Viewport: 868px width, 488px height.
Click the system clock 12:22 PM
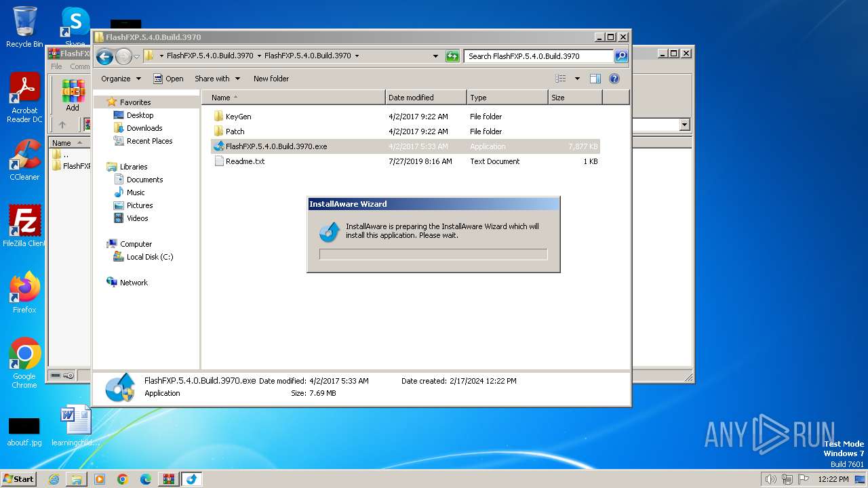click(833, 479)
